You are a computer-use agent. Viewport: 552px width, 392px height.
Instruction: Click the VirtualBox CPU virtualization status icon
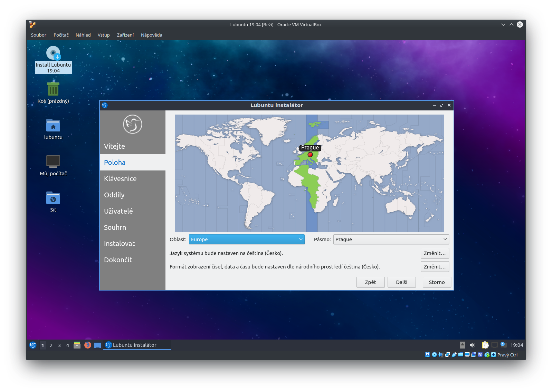pyautogui.click(x=480, y=355)
